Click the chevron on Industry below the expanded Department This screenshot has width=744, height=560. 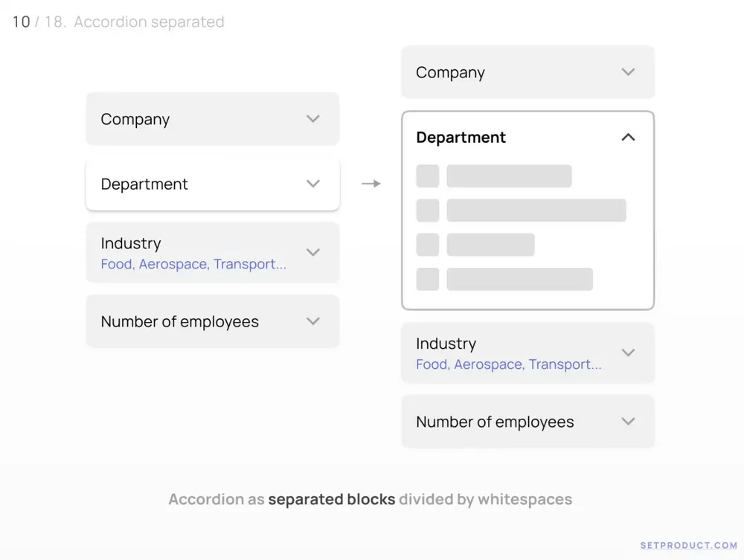pyautogui.click(x=628, y=353)
